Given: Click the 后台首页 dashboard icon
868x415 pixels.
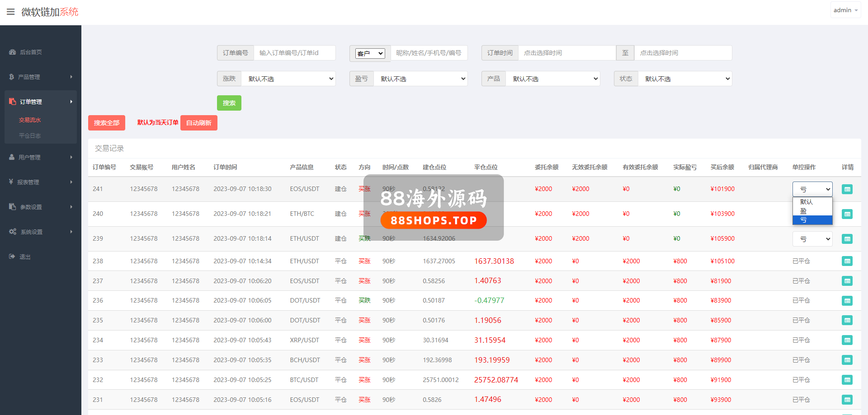Looking at the screenshot, I should 12,52.
